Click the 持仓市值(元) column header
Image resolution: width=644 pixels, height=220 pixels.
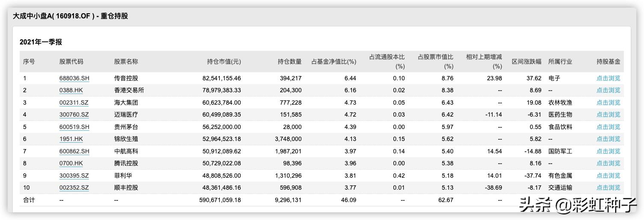(x=224, y=62)
